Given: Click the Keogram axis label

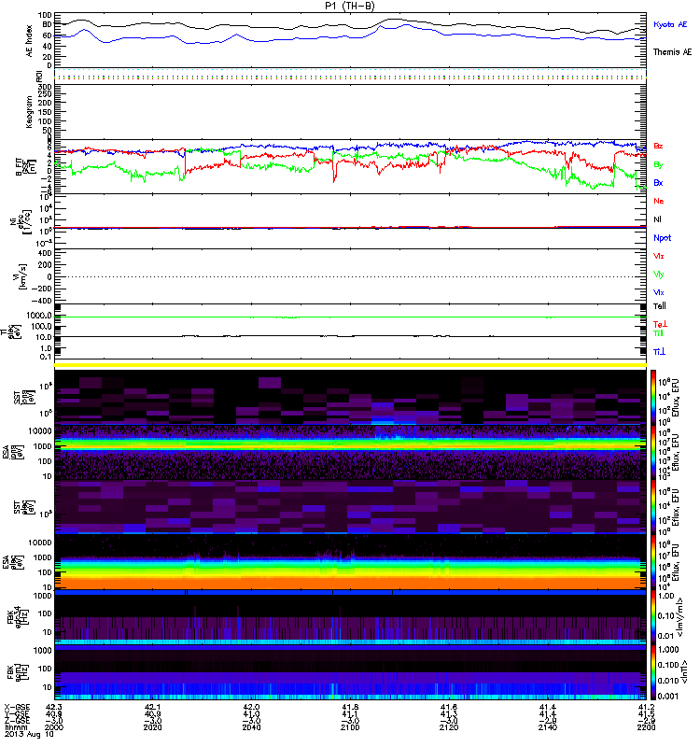Looking at the screenshot, I should 30,112.
